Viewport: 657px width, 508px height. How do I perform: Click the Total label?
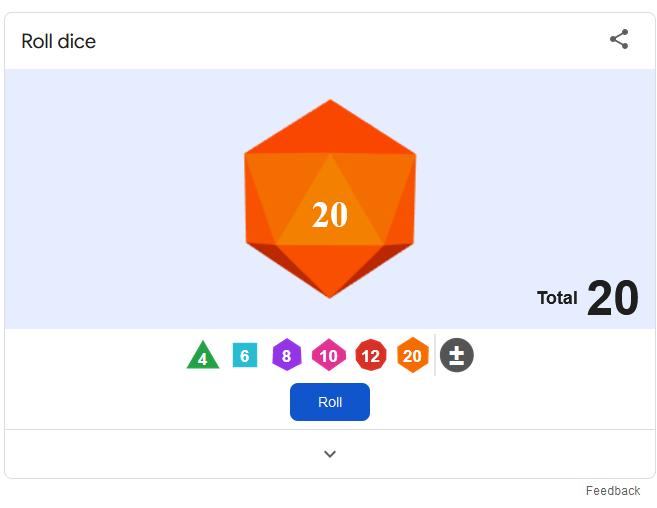tap(557, 298)
